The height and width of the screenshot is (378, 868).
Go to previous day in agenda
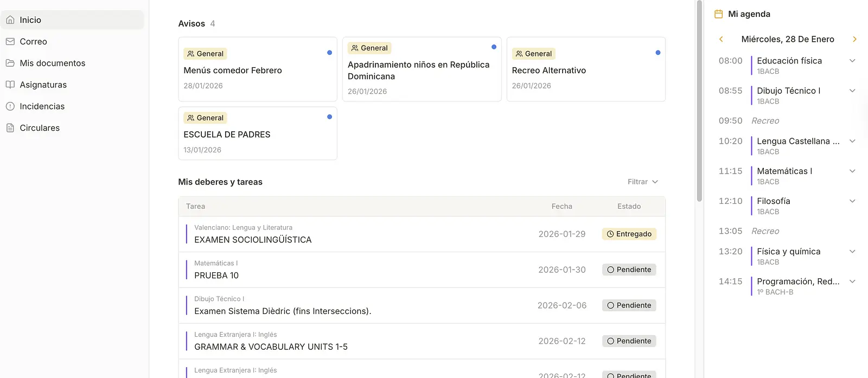tap(721, 39)
